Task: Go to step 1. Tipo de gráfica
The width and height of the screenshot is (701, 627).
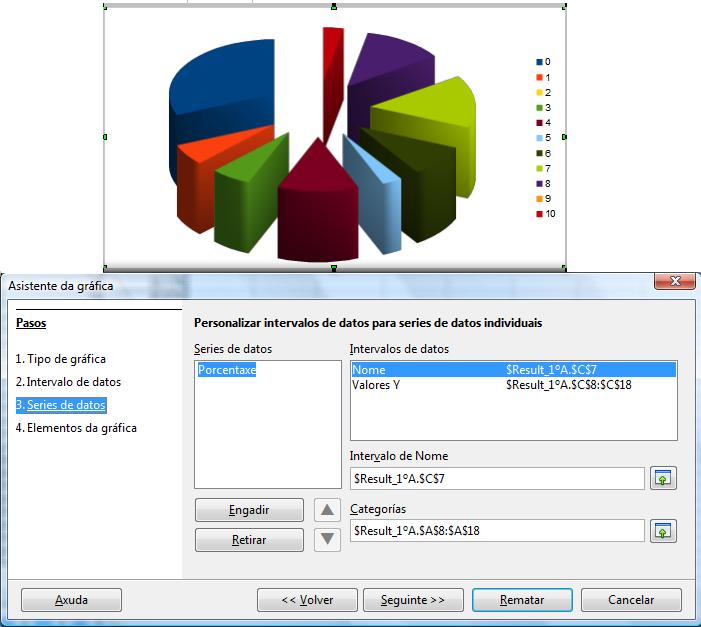Action: coord(61,358)
